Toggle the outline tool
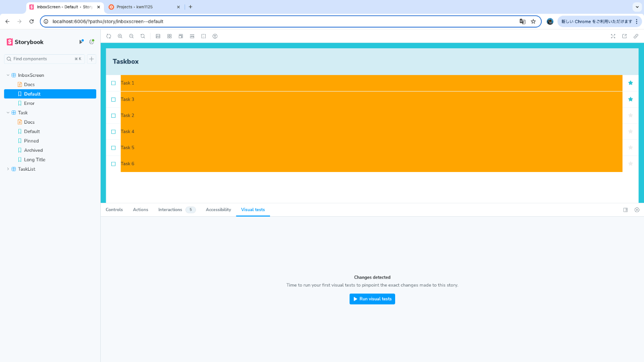 (x=203, y=36)
